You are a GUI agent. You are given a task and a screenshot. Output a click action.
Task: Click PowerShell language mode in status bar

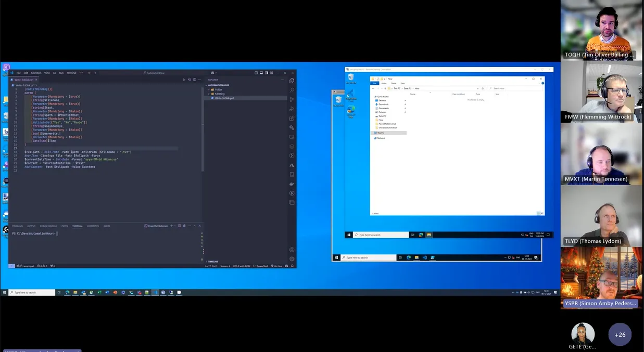click(262, 266)
